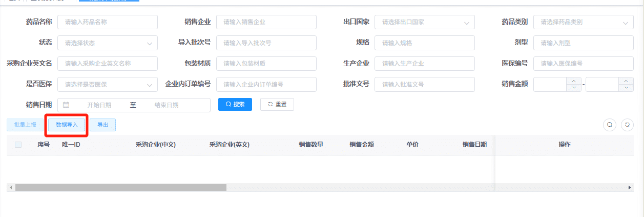Screen dimensions: 644x217
Task: Click the 序号 column header
Action: coord(44,145)
